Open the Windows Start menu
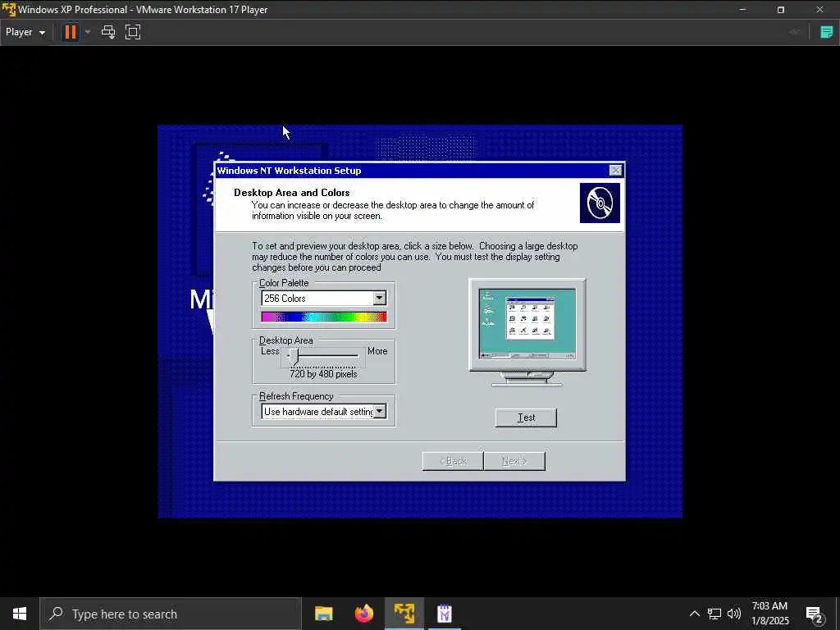This screenshot has width=840, height=630. (20, 614)
